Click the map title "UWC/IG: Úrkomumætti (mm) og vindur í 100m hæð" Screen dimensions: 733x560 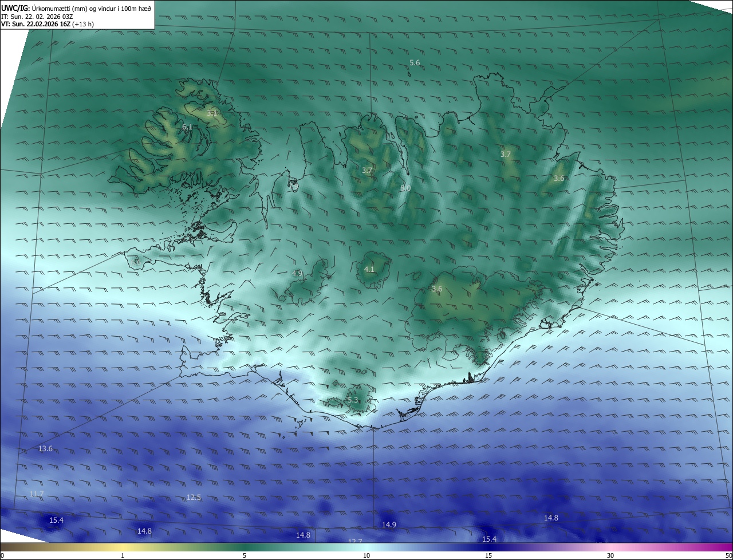tap(77, 8)
